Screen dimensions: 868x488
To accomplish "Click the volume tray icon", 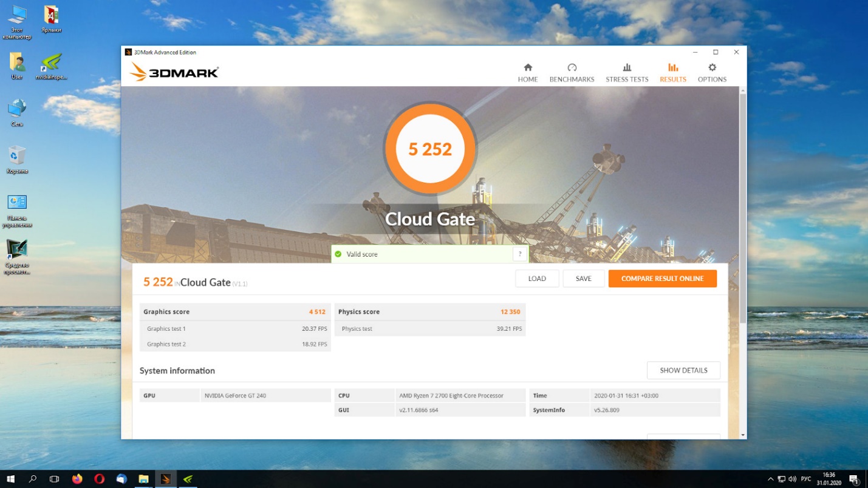I will [x=792, y=479].
